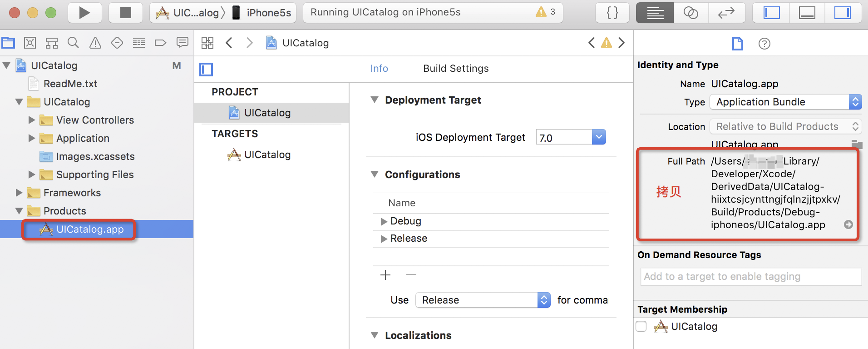868x349 pixels.
Task: Add a configuration with plus button
Action: [385, 275]
